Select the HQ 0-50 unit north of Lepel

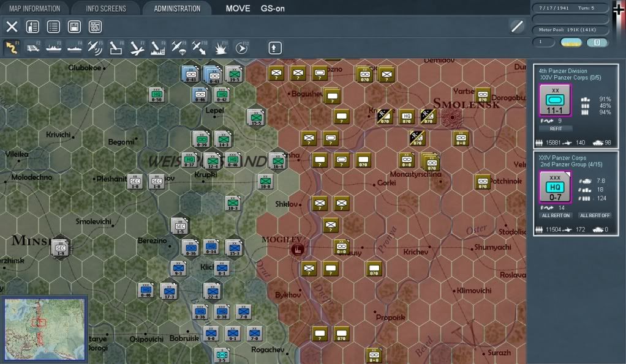pyautogui.click(x=157, y=94)
